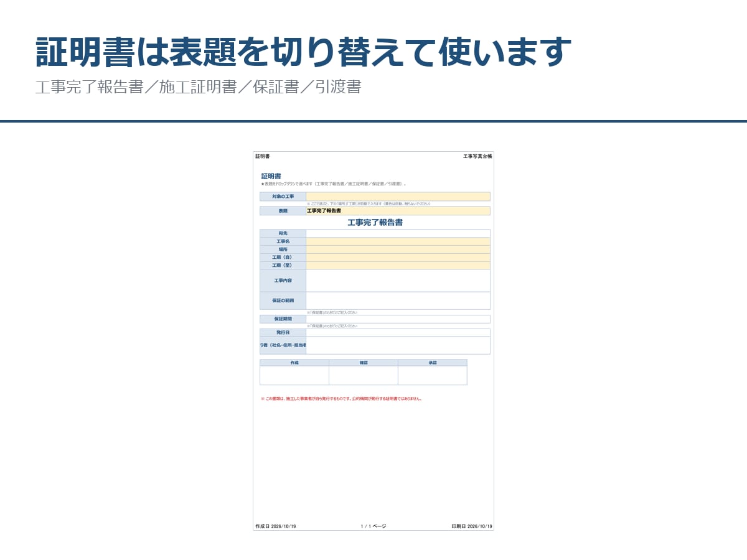Click the grey note below the 対象の工事 row

coord(369,203)
